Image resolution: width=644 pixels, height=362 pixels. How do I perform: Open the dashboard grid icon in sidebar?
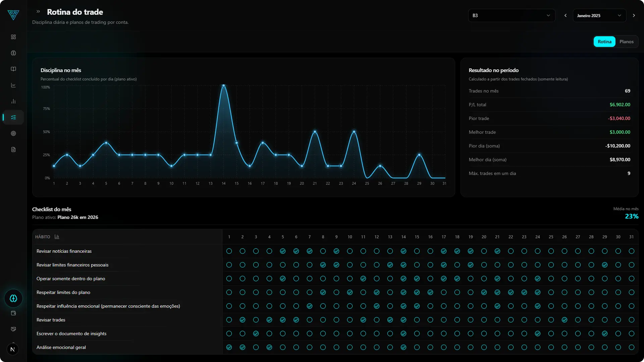point(13,37)
